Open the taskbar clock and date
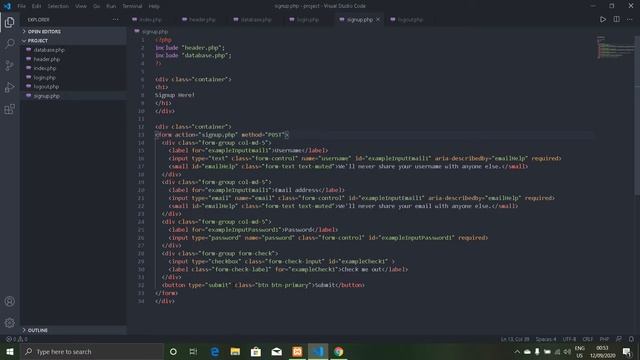The height and width of the screenshot is (360, 640). click(602, 351)
